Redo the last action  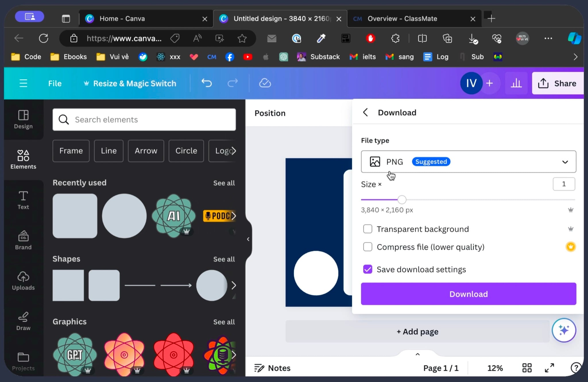(233, 83)
